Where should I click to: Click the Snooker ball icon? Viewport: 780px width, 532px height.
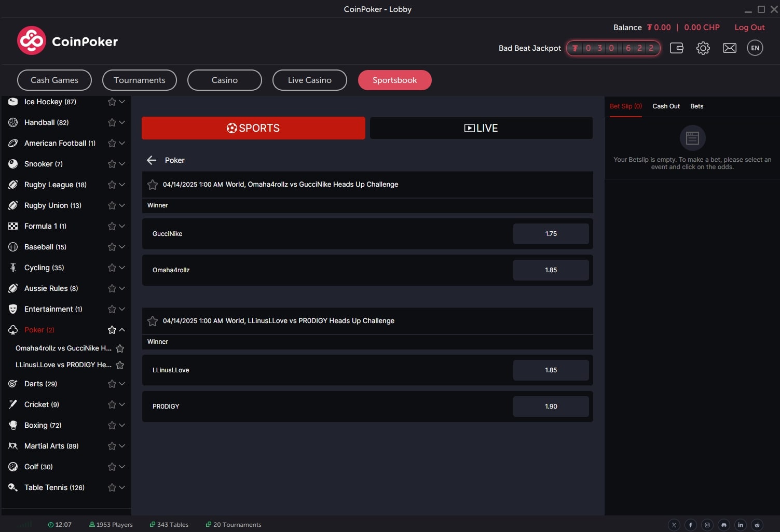(x=13, y=164)
